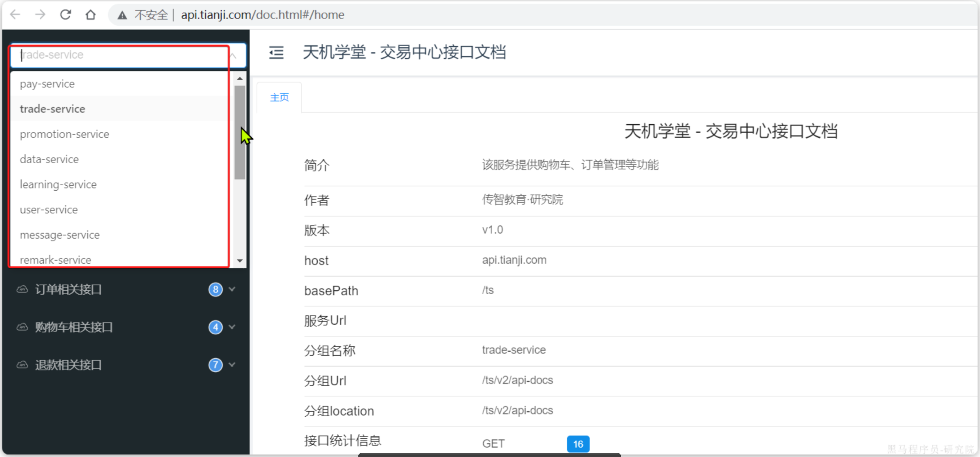
Task: Click the cloud icon beside 订单相关接口
Action: click(22, 290)
